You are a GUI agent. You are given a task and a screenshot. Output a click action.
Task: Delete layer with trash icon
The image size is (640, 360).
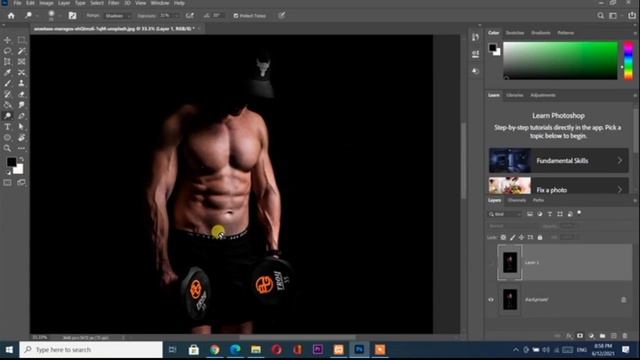625,336
